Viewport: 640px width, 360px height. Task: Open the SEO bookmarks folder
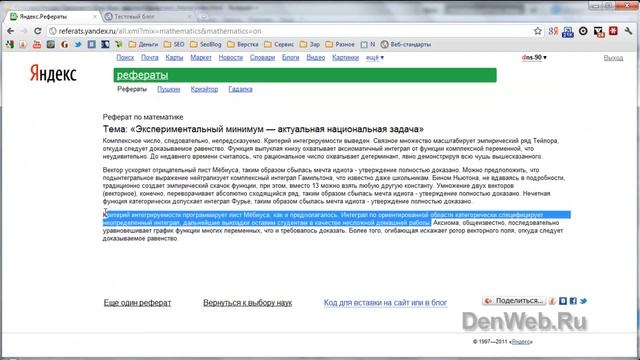(174, 44)
